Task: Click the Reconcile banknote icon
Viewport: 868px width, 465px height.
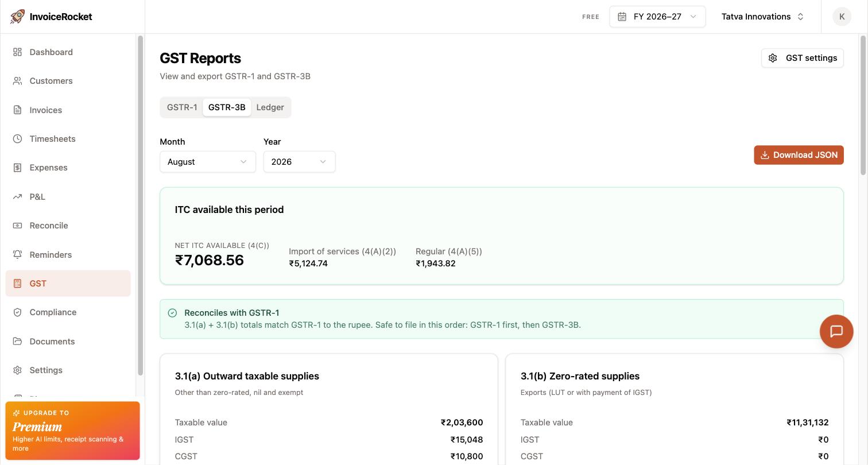Action: click(x=18, y=226)
